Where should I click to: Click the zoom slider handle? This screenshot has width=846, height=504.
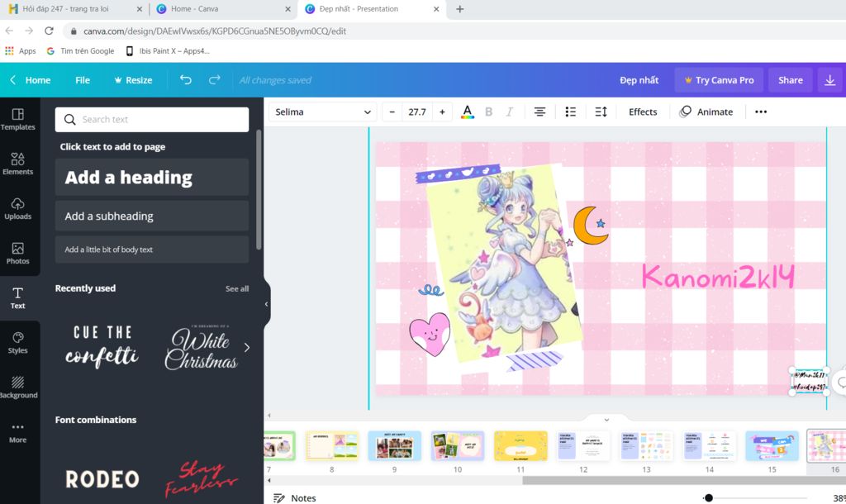708,497
